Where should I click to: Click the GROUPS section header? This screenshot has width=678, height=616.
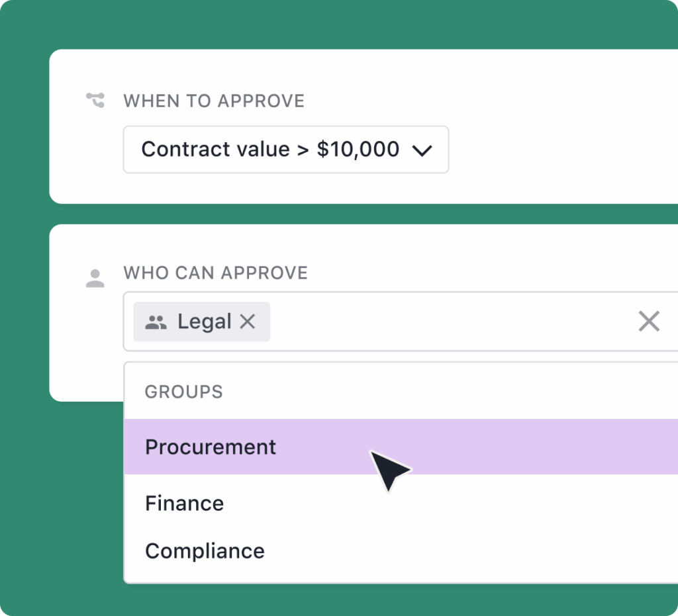pyautogui.click(x=183, y=392)
